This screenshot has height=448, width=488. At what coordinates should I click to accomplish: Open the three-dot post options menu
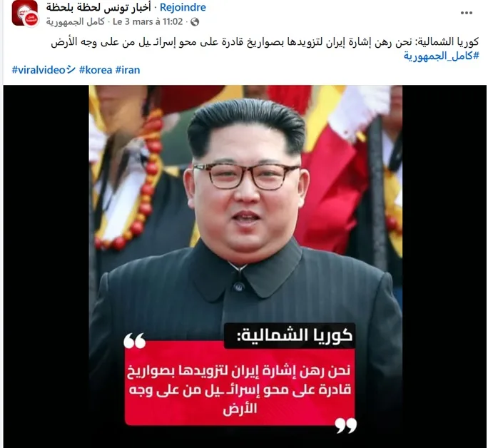pos(466,13)
